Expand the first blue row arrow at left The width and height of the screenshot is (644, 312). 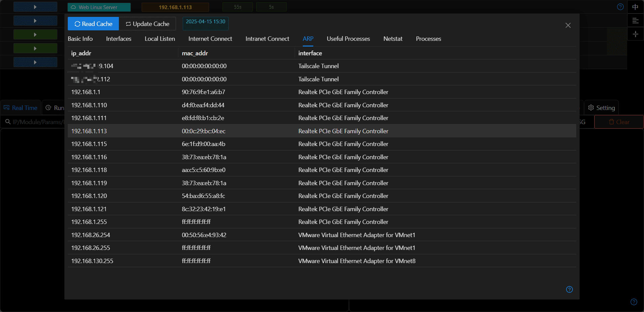pyautogui.click(x=35, y=7)
